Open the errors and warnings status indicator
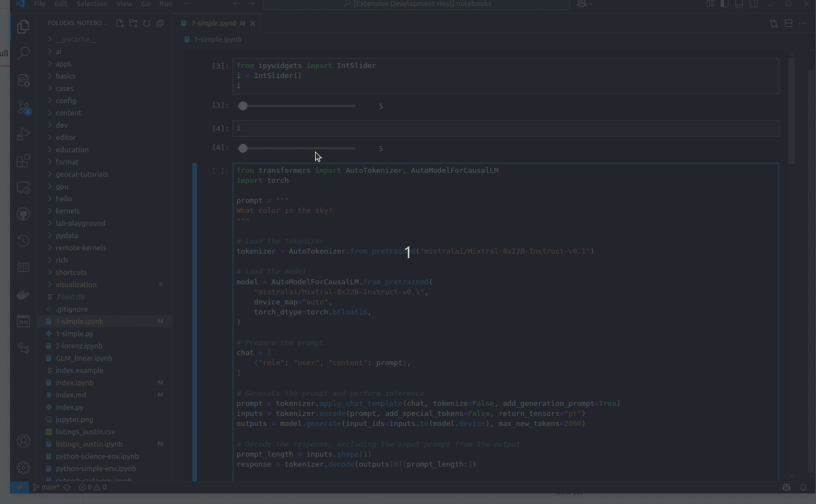Screen dimensions: 816x504 (x=93, y=487)
